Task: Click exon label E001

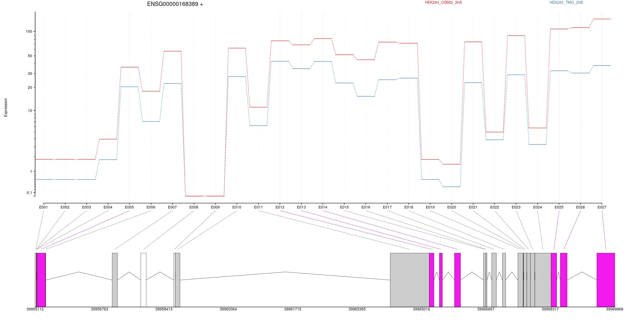Action: click(43, 207)
